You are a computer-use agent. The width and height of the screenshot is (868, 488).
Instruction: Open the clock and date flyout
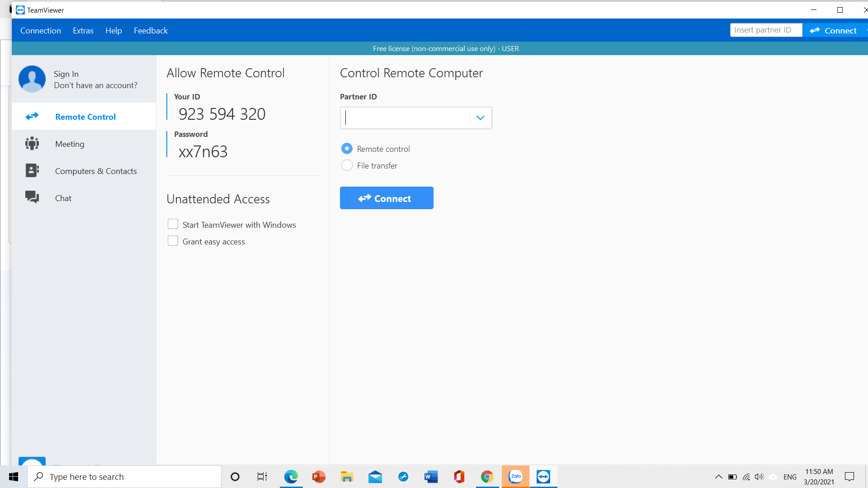point(819,477)
